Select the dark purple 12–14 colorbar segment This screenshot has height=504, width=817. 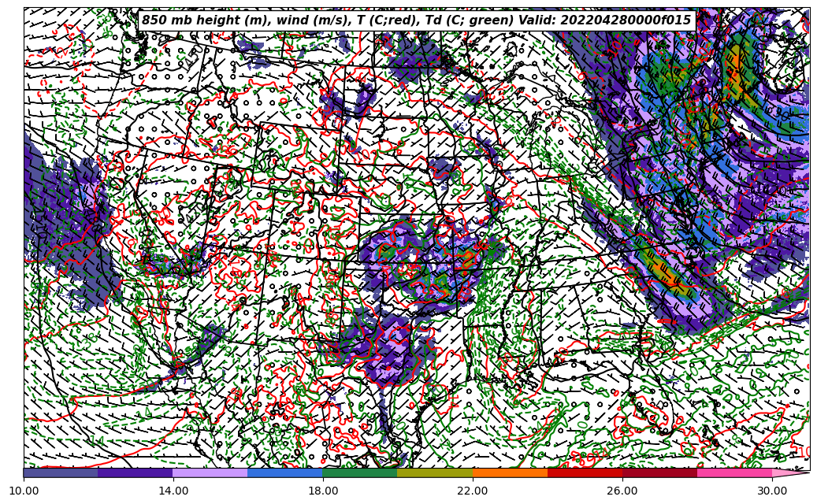click(136, 472)
